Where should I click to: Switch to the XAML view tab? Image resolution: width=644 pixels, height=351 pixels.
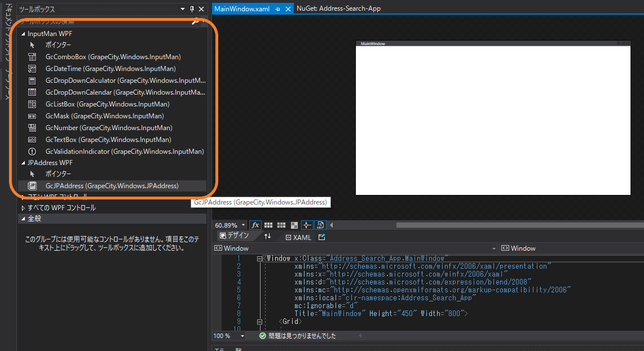pos(298,238)
